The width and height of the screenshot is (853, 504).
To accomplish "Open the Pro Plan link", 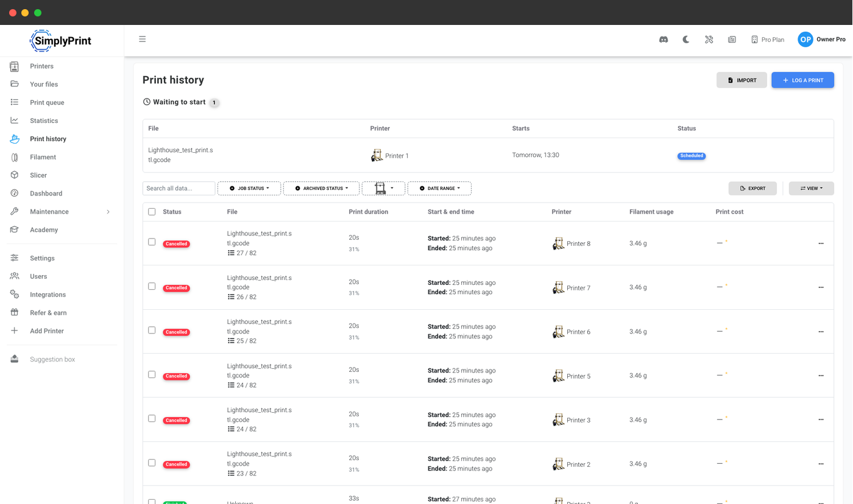I will pyautogui.click(x=767, y=40).
